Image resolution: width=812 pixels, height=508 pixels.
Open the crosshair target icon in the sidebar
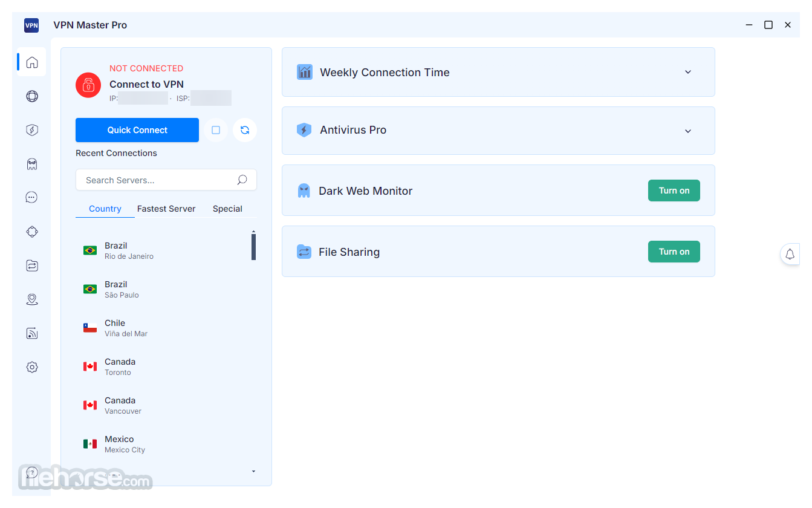point(32,232)
